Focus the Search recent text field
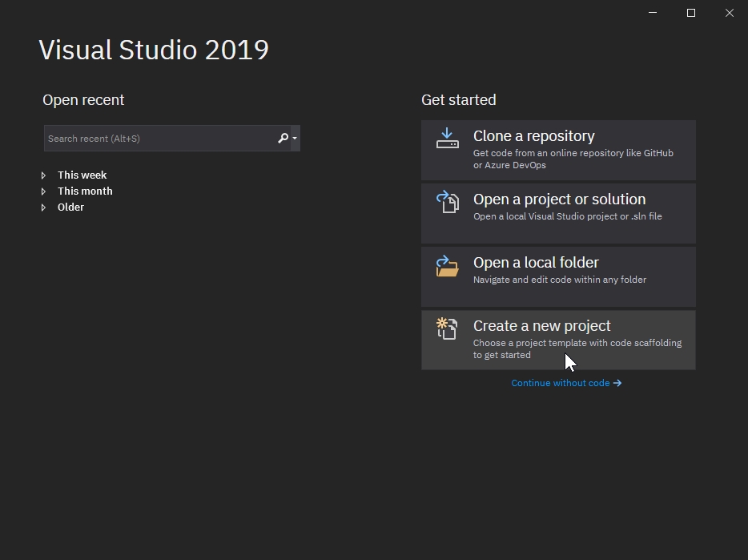The height and width of the screenshot is (560, 748). tap(160, 139)
